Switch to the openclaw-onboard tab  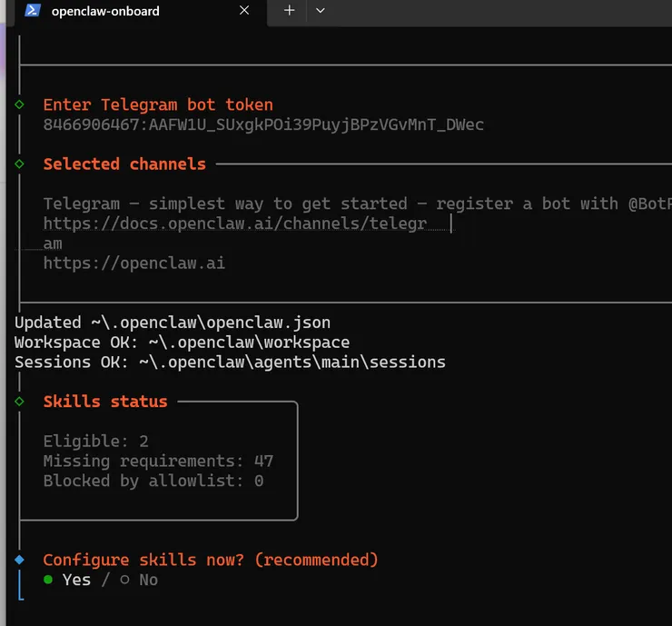[118, 11]
